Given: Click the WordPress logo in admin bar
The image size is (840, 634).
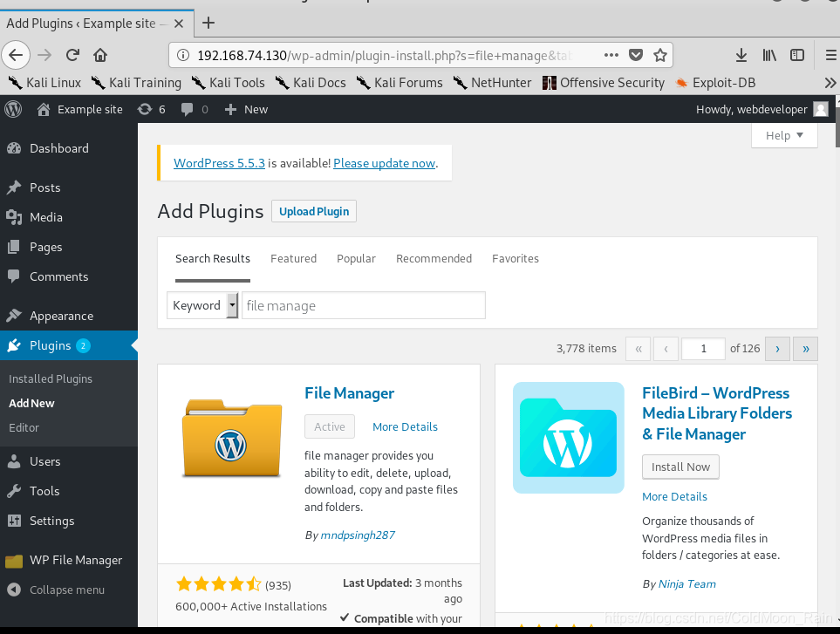Looking at the screenshot, I should coord(13,109).
